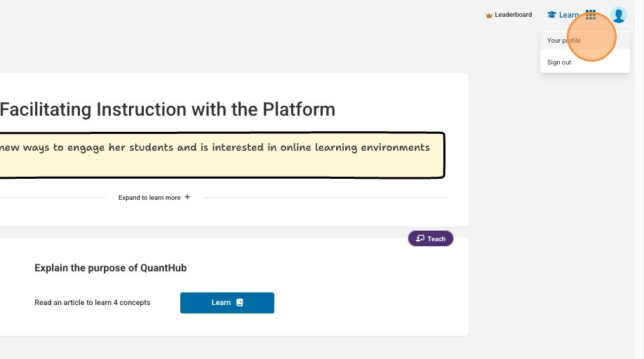Choose Sign out from account menu
The width and height of the screenshot is (644, 359).
click(559, 62)
